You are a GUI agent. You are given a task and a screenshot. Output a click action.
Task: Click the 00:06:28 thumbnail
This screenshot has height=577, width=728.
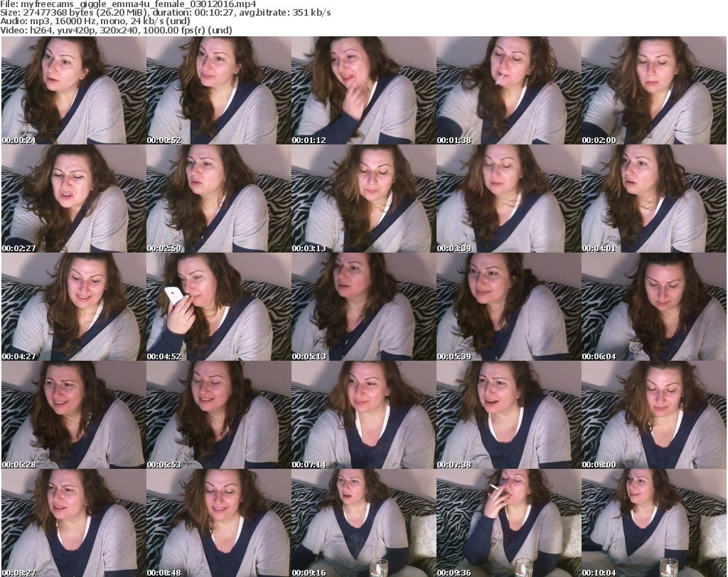pyautogui.click(x=73, y=415)
